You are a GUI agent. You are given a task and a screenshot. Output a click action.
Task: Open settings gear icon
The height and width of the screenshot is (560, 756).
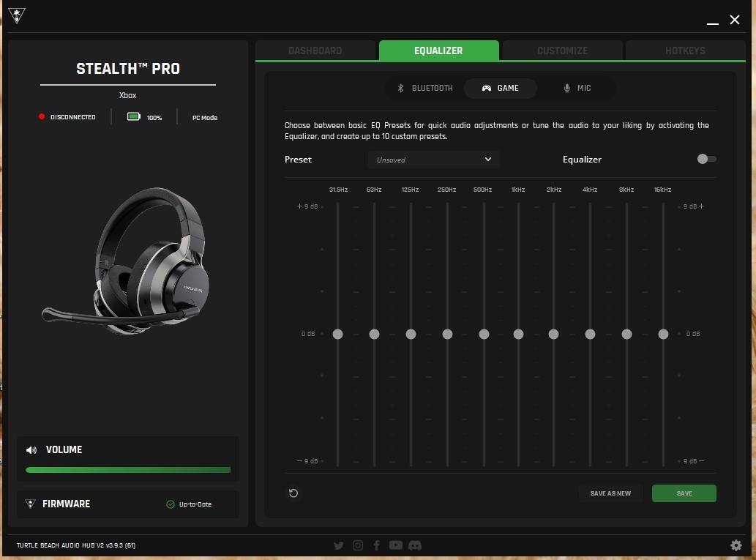pos(736,545)
